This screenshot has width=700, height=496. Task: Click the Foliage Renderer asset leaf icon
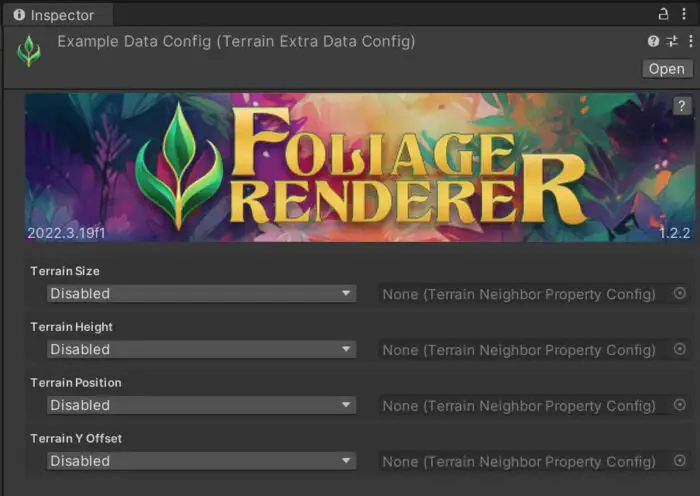click(x=29, y=51)
